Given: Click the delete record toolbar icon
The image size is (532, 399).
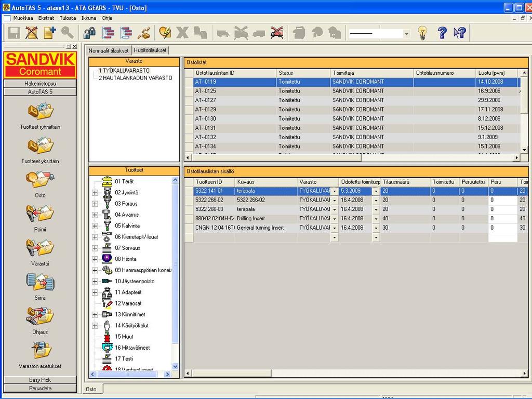Looking at the screenshot, I should coord(32,33).
